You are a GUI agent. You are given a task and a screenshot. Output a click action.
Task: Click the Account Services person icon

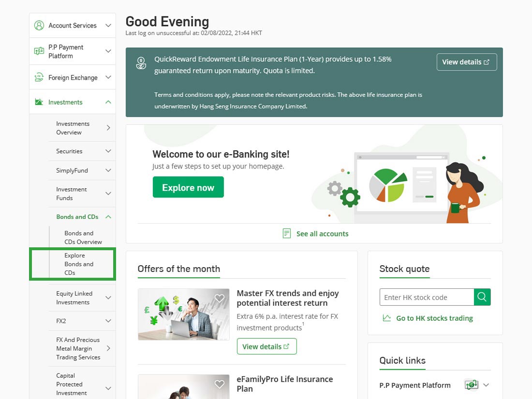tap(39, 26)
